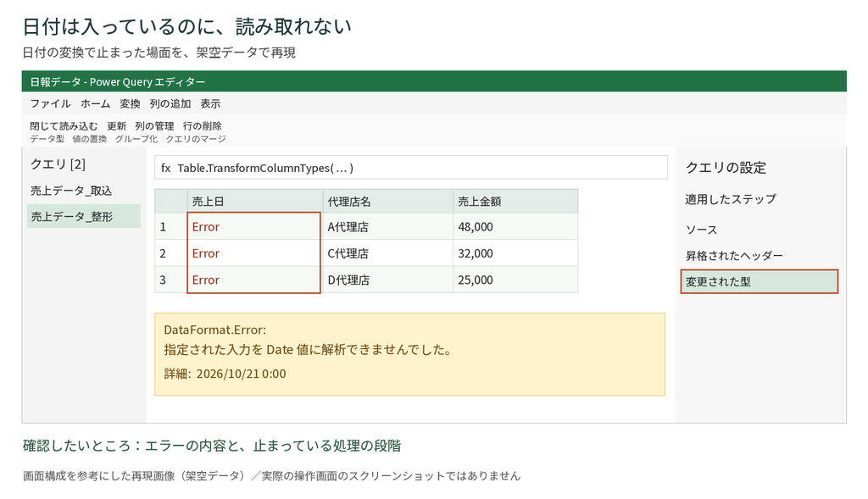Click the A代理店 cell

(x=388, y=227)
